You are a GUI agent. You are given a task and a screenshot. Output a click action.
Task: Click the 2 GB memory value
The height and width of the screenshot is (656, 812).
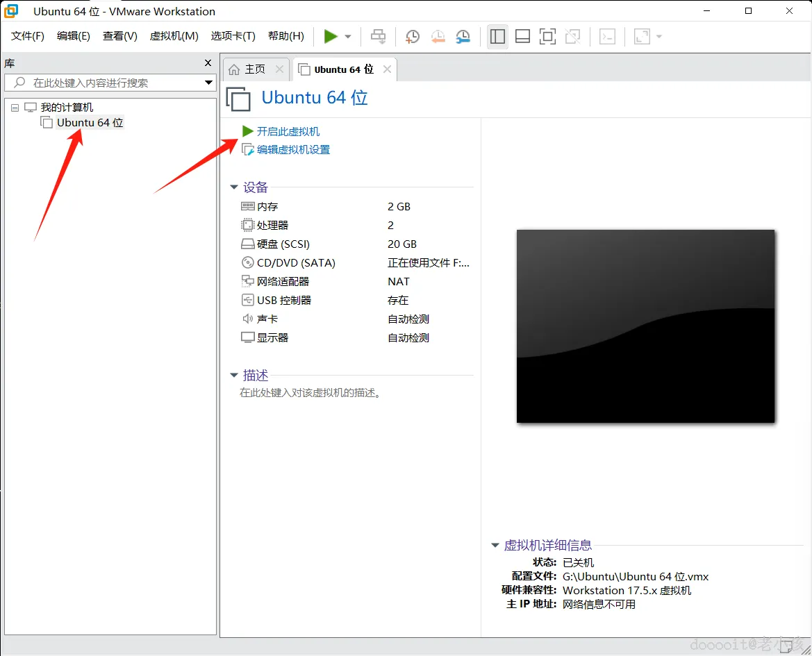399,206
